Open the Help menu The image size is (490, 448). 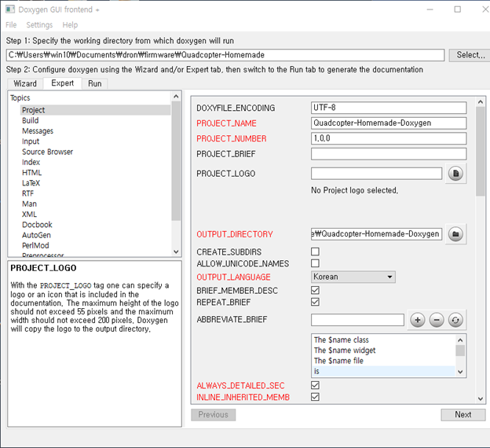[x=70, y=24]
